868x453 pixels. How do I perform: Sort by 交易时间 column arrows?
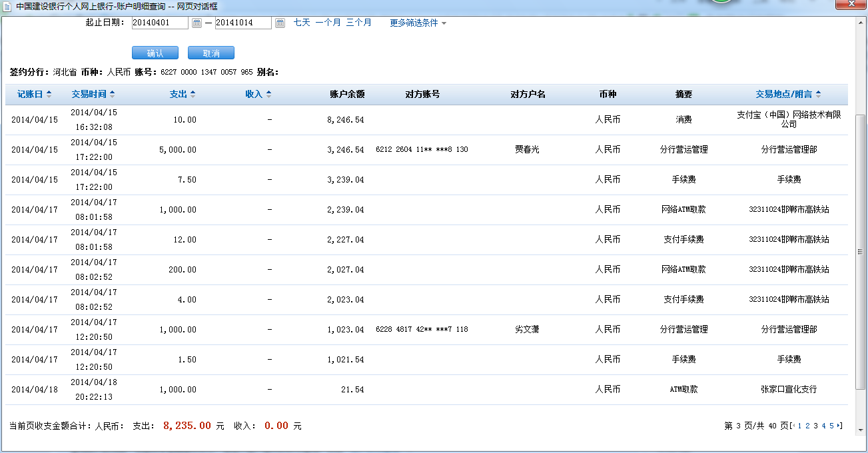point(113,95)
